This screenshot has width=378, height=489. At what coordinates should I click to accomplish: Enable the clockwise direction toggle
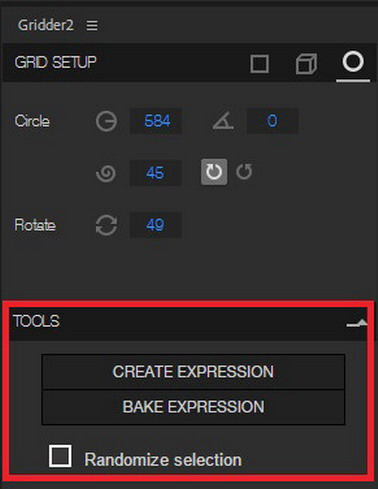point(214,172)
